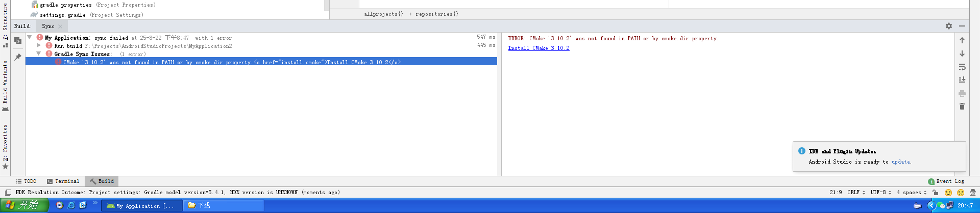Open the TODO tool window
The image size is (980, 213).
click(26, 181)
